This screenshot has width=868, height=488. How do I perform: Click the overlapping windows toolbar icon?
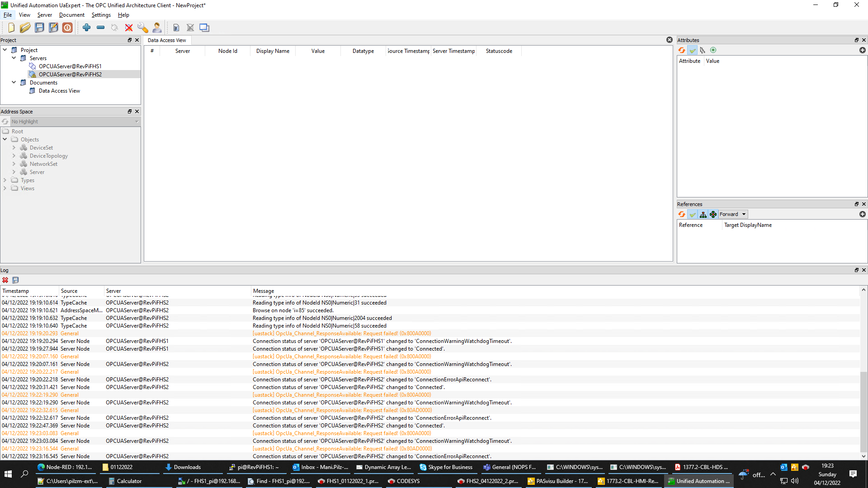point(204,28)
